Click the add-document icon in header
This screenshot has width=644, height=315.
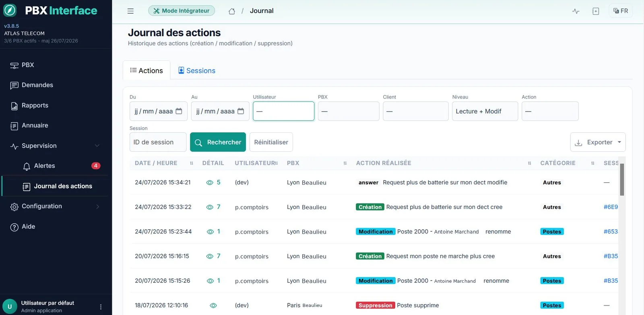coord(596,11)
